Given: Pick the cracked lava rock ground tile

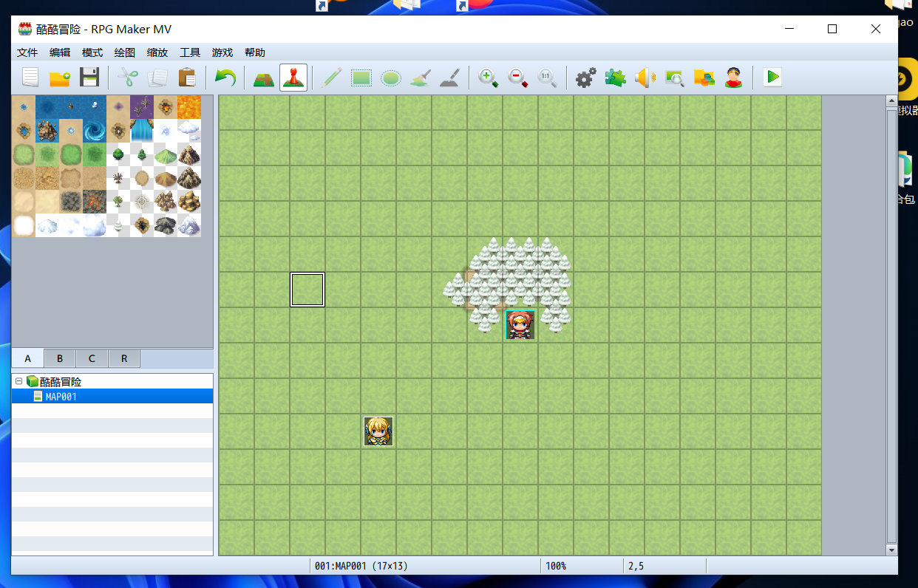Looking at the screenshot, I should (95, 202).
